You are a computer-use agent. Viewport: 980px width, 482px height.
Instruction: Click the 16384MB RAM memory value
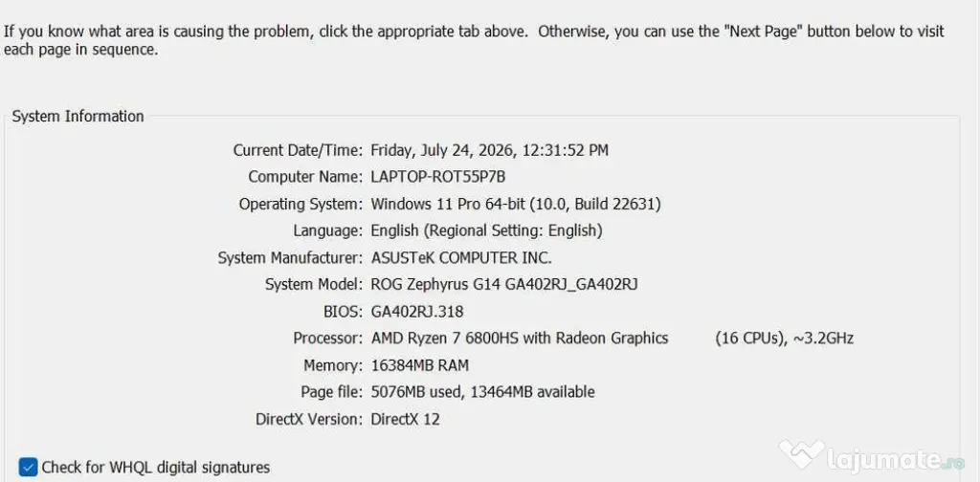pyautogui.click(x=419, y=365)
